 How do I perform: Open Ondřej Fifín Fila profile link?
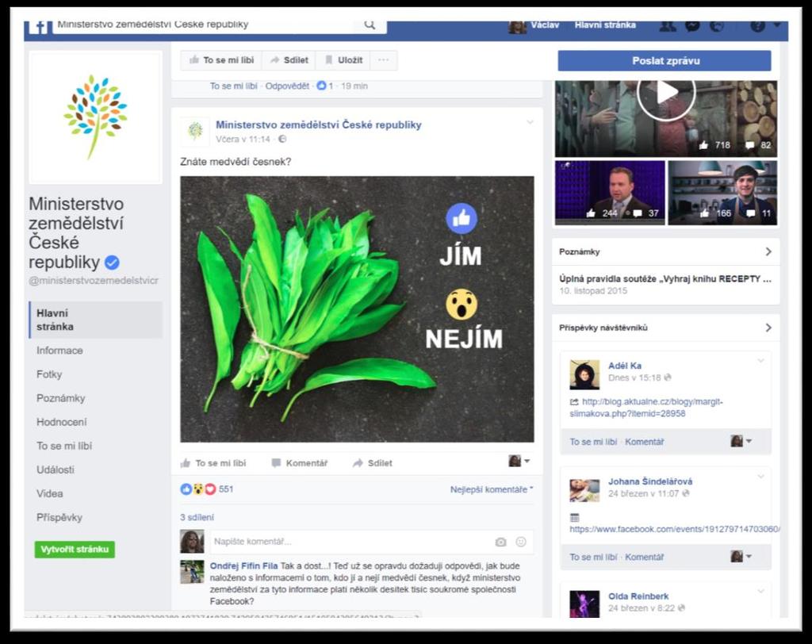(244, 565)
